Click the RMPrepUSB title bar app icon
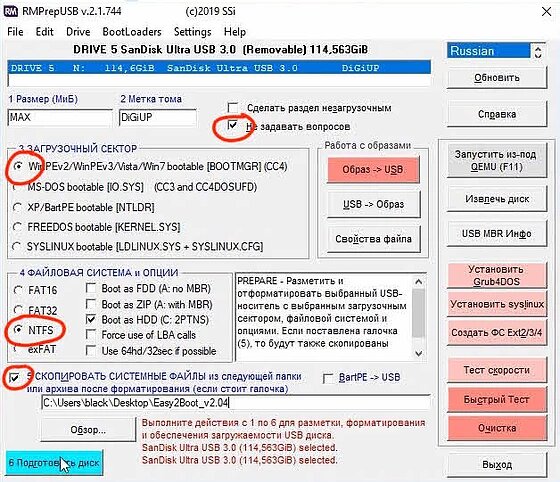The width and height of the screenshot is (560, 482). (x=11, y=11)
